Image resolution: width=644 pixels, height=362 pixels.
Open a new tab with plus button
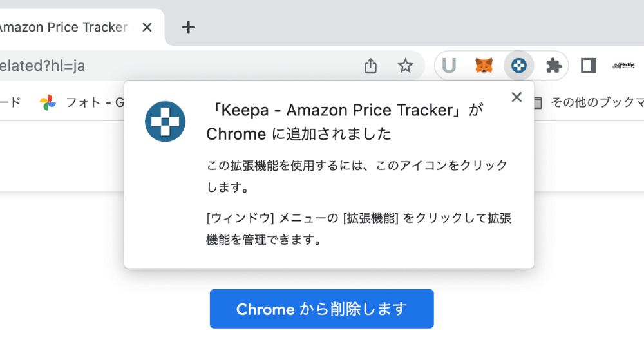click(x=188, y=28)
